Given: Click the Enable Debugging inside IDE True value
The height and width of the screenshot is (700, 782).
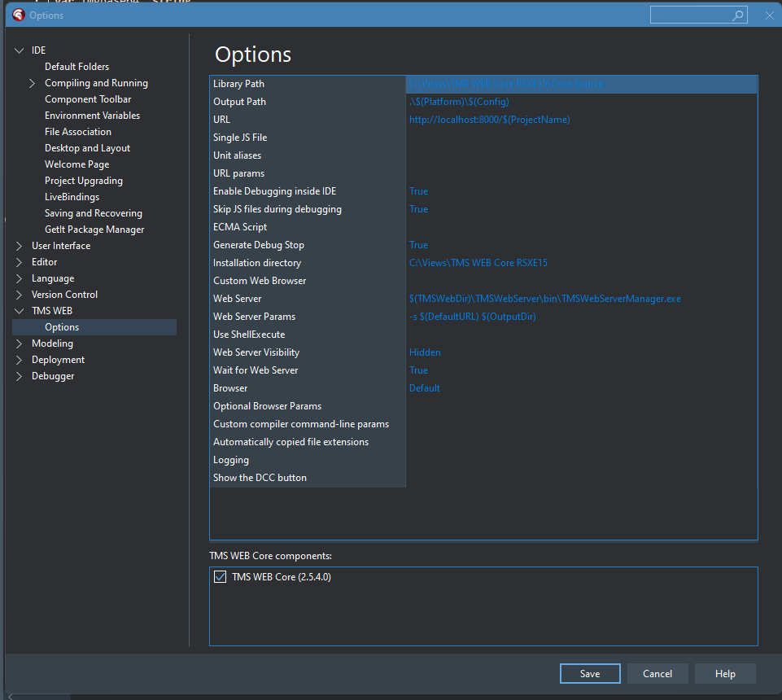Looking at the screenshot, I should click(x=582, y=191).
